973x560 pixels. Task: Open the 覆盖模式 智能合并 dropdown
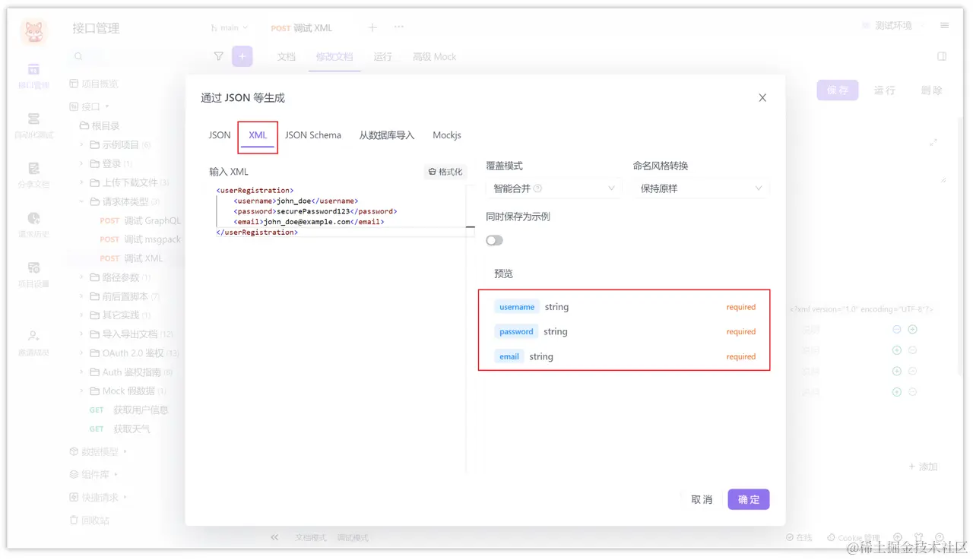pyautogui.click(x=553, y=188)
